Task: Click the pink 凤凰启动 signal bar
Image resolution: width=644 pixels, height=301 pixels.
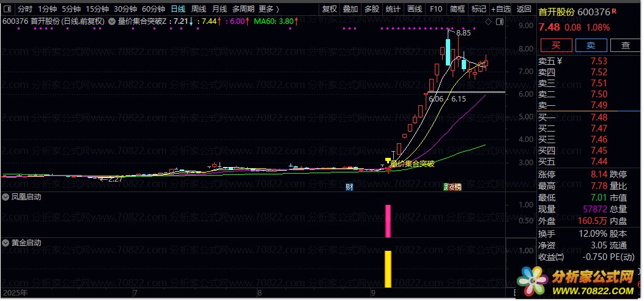Action: (388, 221)
